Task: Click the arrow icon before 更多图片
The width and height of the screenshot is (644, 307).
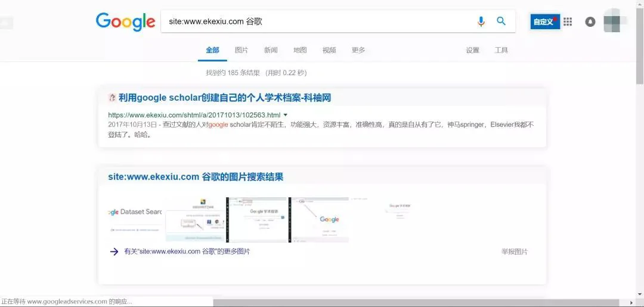Action: click(x=114, y=252)
